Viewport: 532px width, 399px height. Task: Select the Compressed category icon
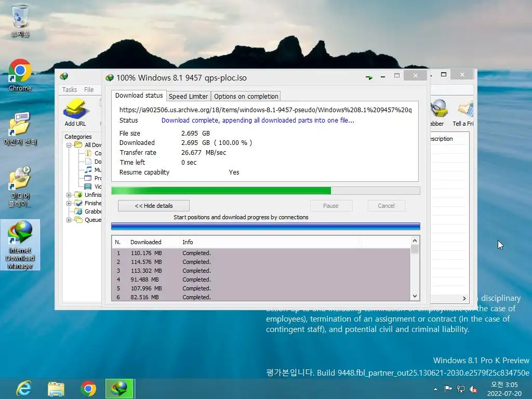point(88,153)
